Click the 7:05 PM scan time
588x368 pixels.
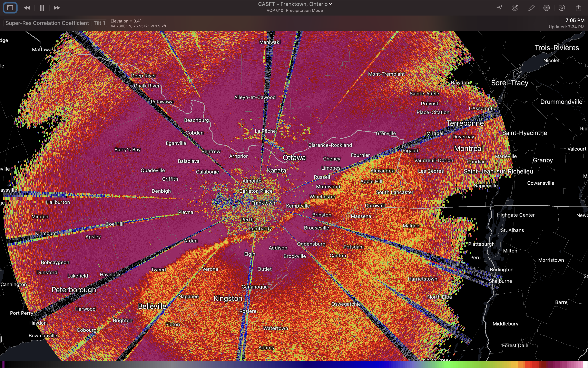tap(575, 20)
